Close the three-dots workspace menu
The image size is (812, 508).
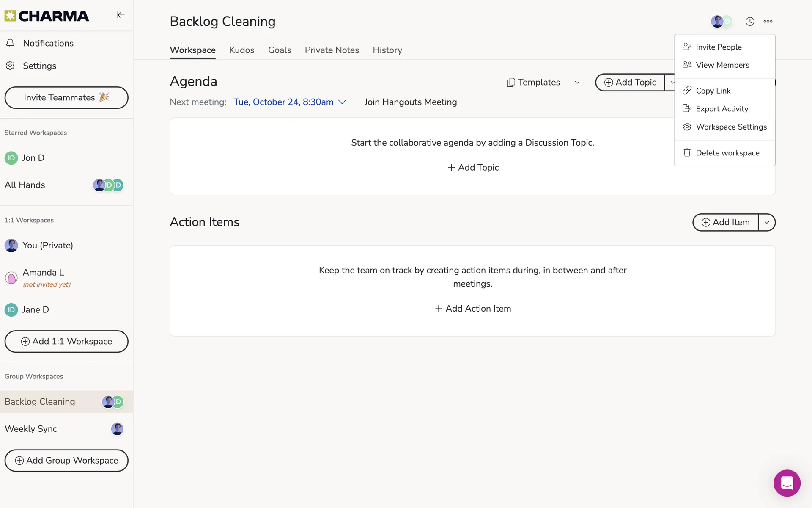pos(768,22)
